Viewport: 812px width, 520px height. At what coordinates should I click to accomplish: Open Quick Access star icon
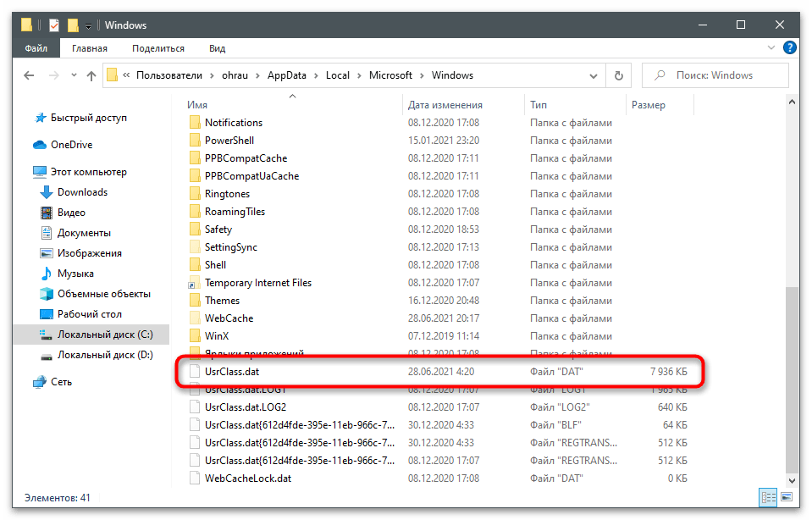tap(41, 118)
